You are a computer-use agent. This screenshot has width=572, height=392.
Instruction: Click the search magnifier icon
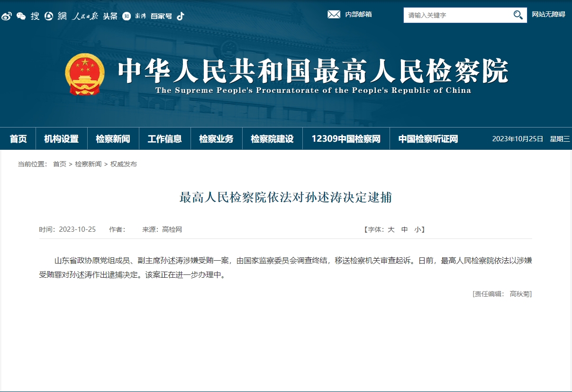click(x=518, y=15)
